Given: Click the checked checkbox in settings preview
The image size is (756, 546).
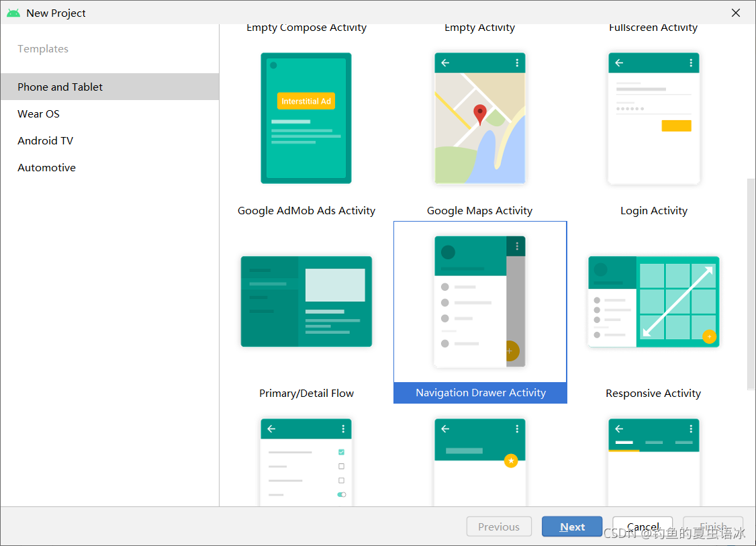Looking at the screenshot, I should [341, 452].
